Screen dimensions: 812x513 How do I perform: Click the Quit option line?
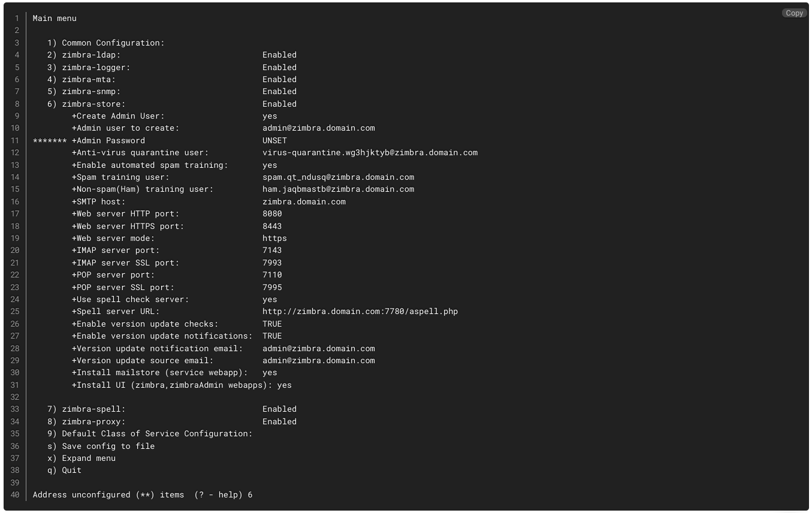(x=65, y=470)
